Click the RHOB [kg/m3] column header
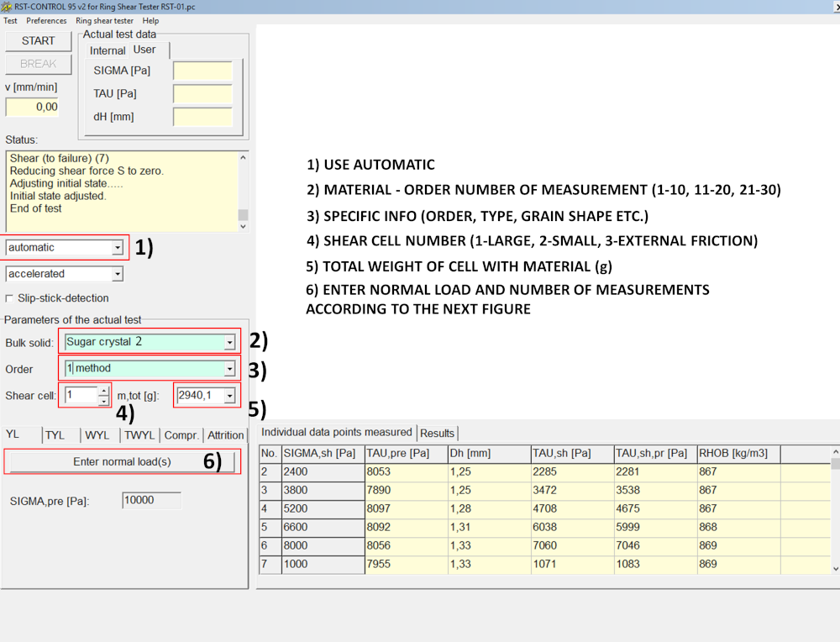 coord(738,454)
